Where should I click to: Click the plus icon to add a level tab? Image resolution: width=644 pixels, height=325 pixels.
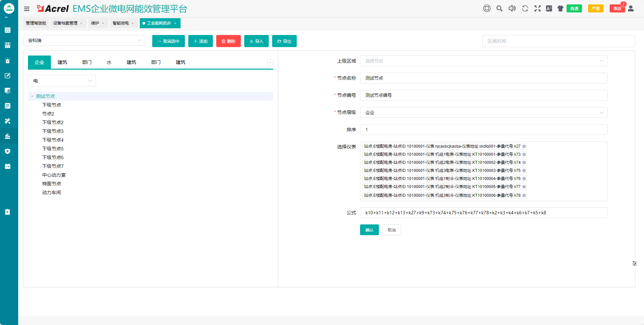pos(270,63)
